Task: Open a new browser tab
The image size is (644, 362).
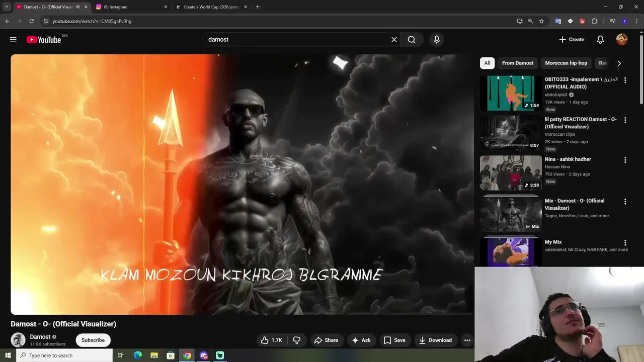Action: 258,7
